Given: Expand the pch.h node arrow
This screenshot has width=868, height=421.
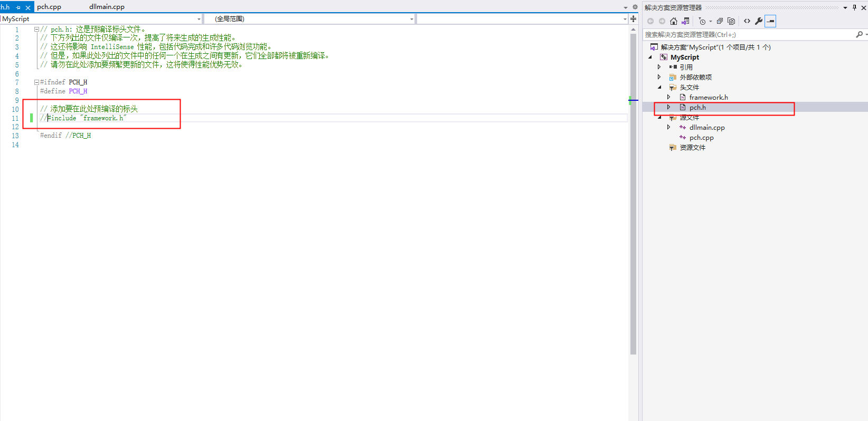Looking at the screenshot, I should (668, 107).
